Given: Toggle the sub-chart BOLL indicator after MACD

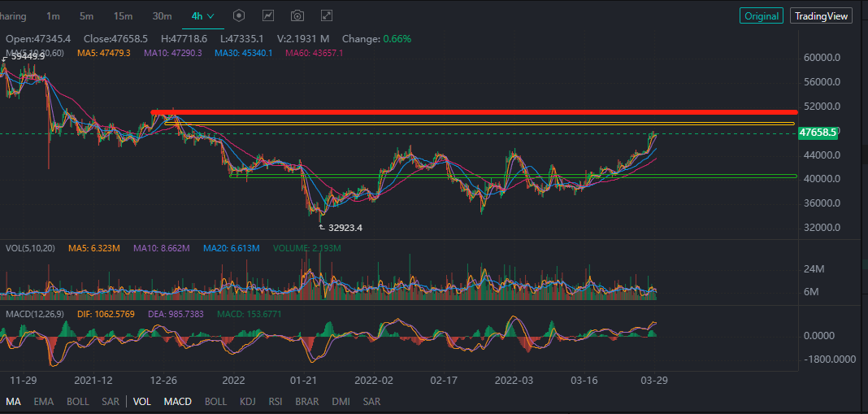Looking at the screenshot, I should pos(216,401).
